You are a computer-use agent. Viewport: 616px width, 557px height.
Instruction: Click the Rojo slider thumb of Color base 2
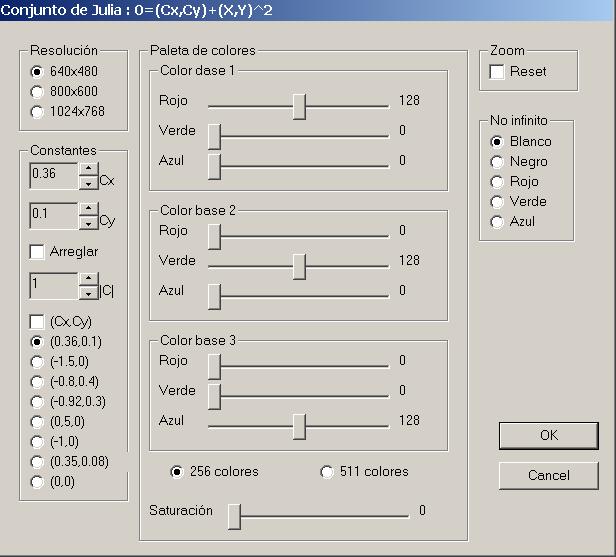(x=214, y=237)
